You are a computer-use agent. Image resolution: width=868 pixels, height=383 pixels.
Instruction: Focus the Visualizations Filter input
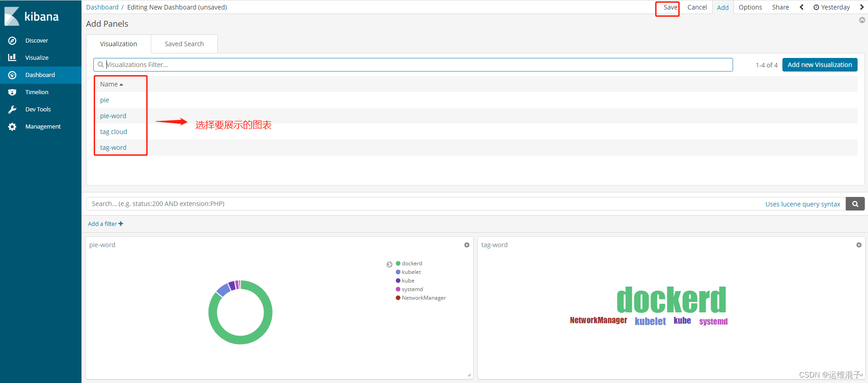tap(413, 65)
